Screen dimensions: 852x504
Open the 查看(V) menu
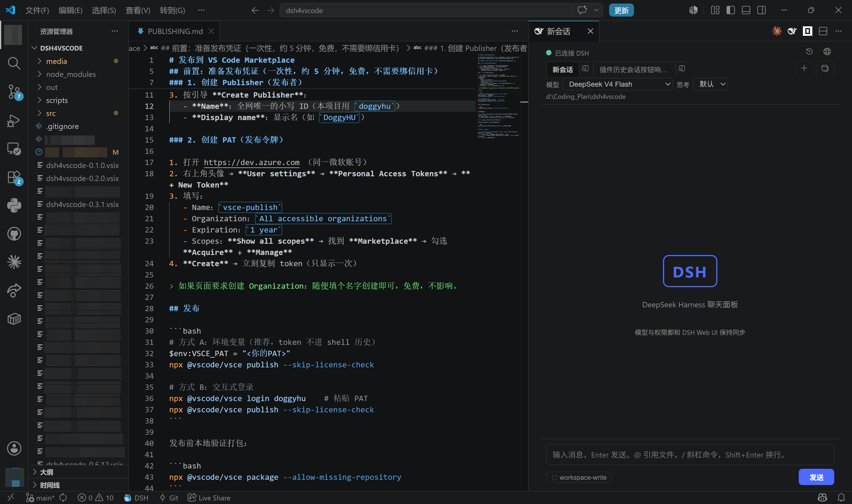coord(138,11)
